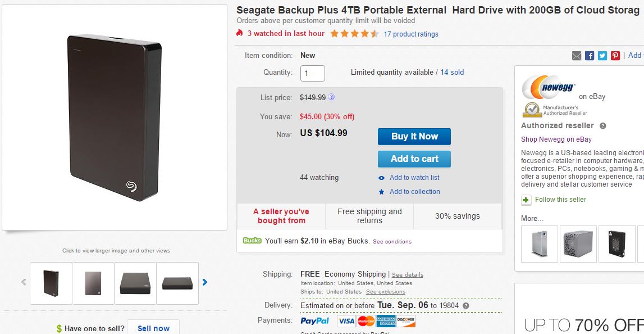Click green plus Follow this seller icon

526,200
